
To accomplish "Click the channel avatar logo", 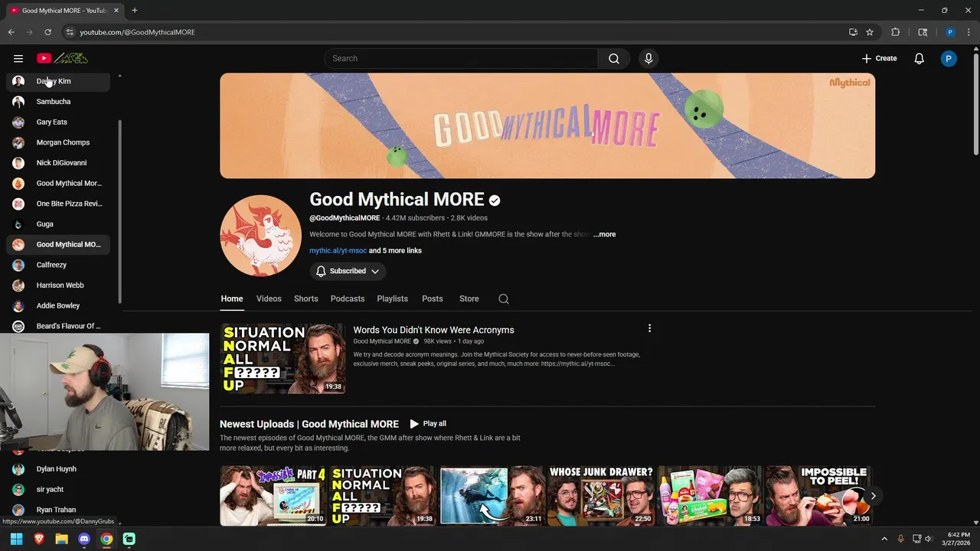I will pos(260,235).
